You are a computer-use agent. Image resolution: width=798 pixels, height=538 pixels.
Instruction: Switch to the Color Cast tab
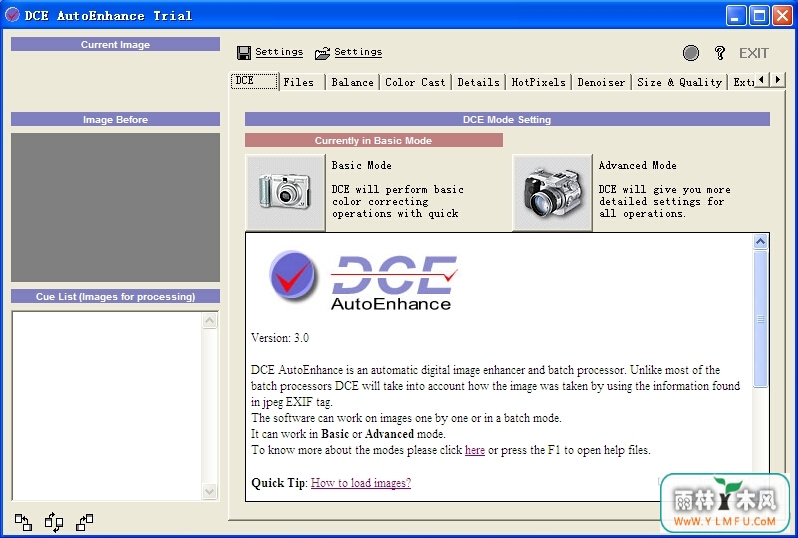point(415,82)
